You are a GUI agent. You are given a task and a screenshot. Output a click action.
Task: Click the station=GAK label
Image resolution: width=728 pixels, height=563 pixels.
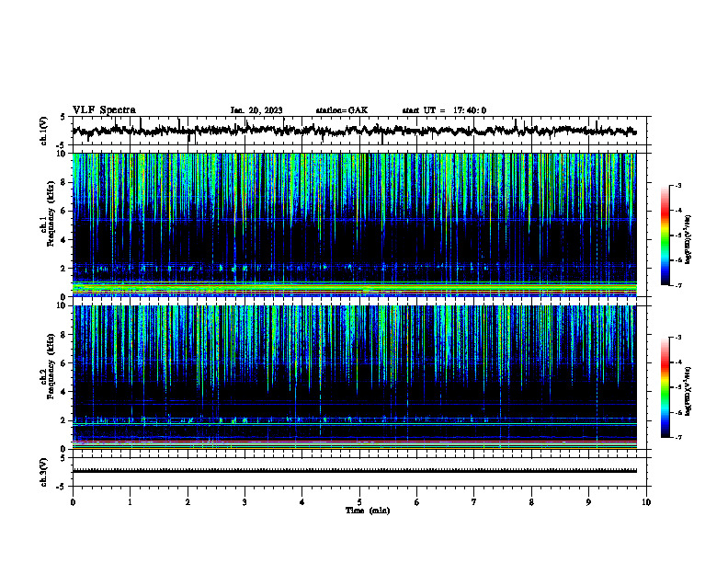click(x=342, y=110)
